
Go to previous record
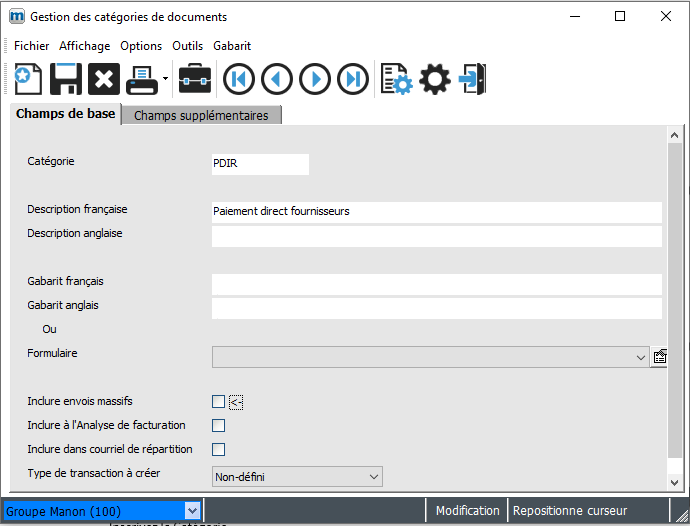click(x=277, y=78)
